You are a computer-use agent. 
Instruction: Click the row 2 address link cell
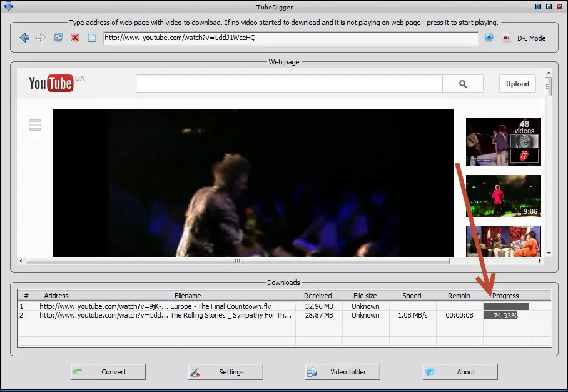click(x=104, y=315)
